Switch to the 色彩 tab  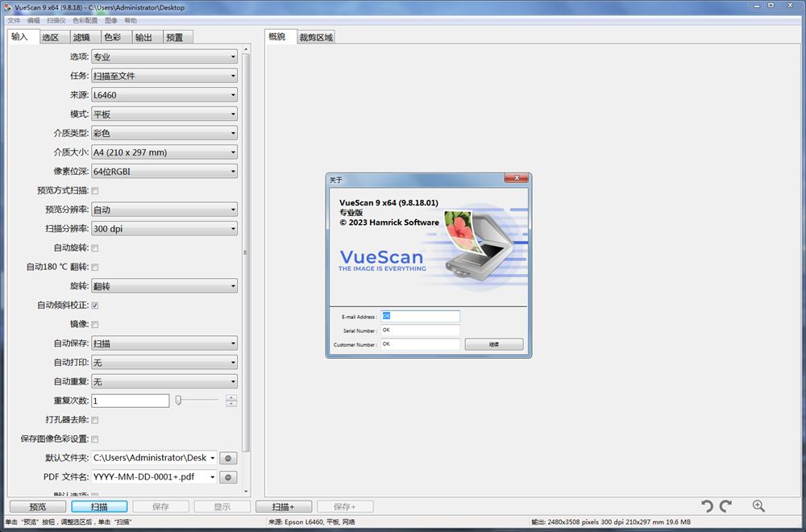(x=115, y=38)
